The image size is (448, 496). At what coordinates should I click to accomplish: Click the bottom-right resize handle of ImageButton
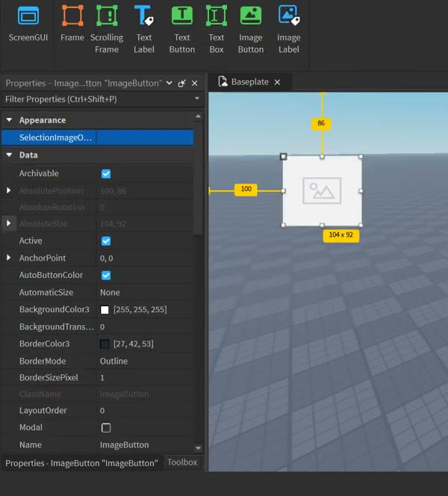(361, 225)
